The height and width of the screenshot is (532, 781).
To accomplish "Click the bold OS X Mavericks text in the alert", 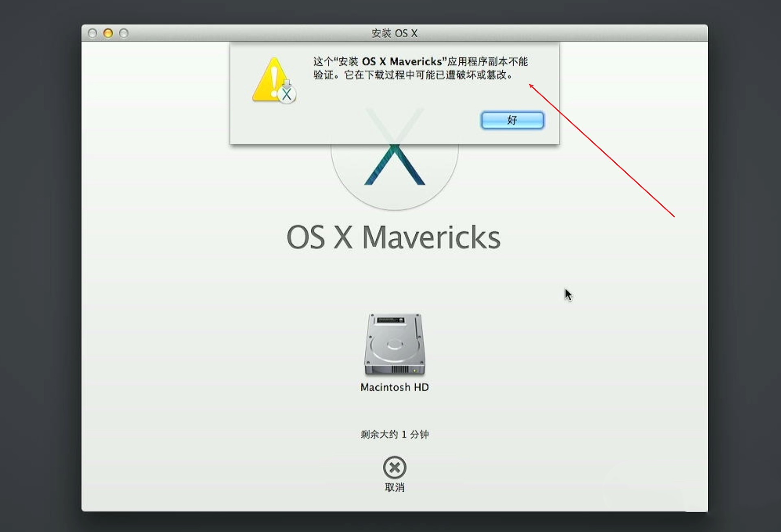I will (401, 62).
